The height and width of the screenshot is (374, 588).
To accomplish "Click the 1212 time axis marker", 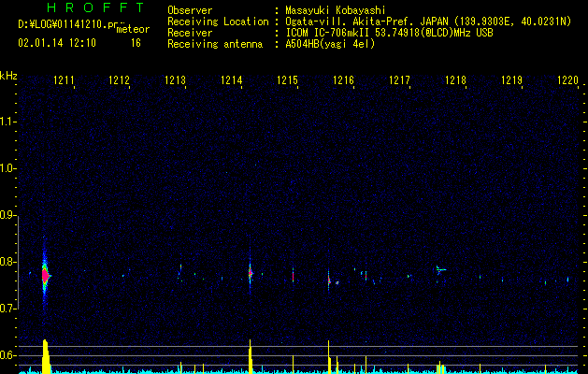I will point(120,80).
